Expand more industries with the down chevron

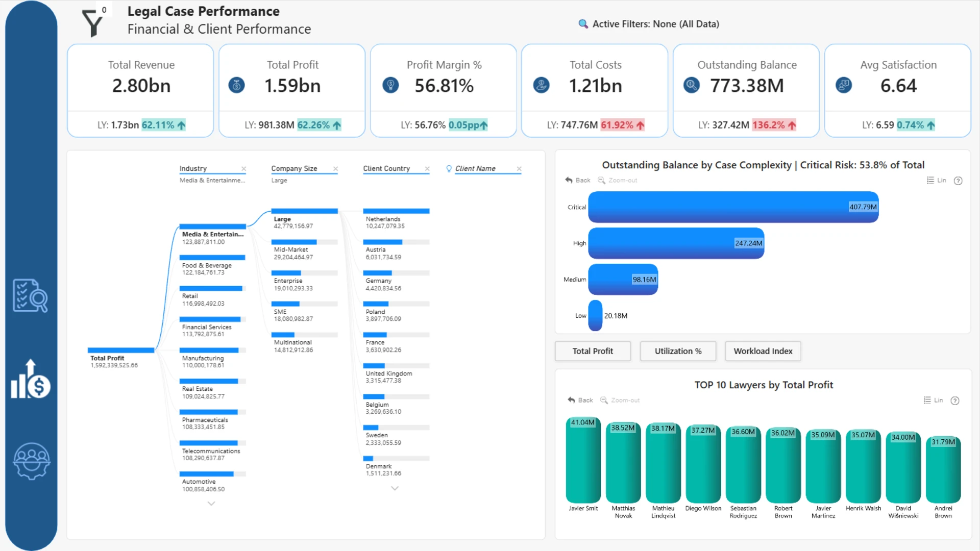tap(211, 504)
